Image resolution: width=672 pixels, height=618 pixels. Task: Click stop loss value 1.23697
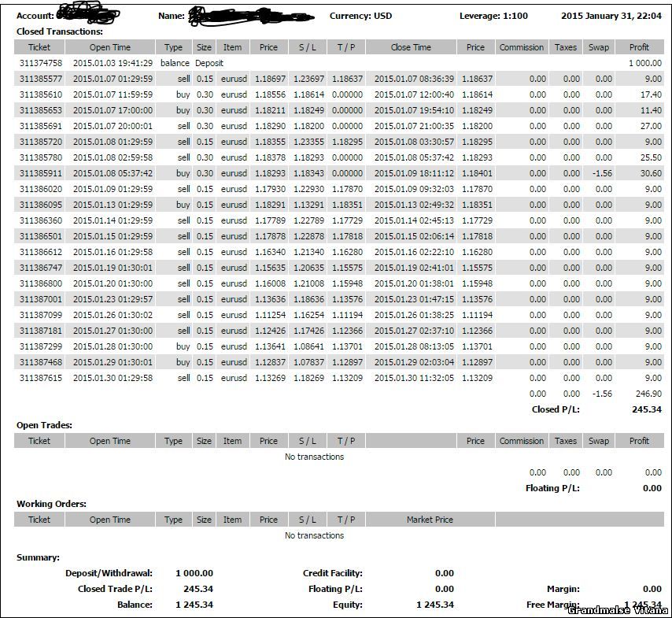pyautogui.click(x=308, y=79)
